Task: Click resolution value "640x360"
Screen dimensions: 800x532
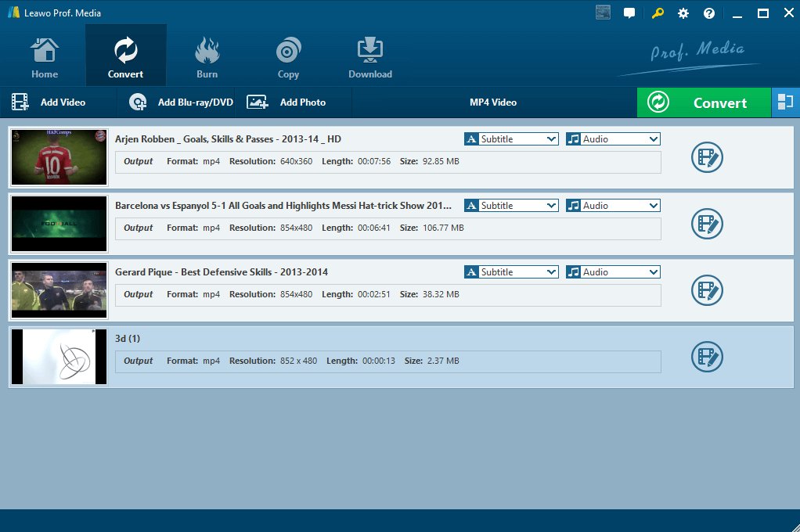Action: tap(297, 161)
